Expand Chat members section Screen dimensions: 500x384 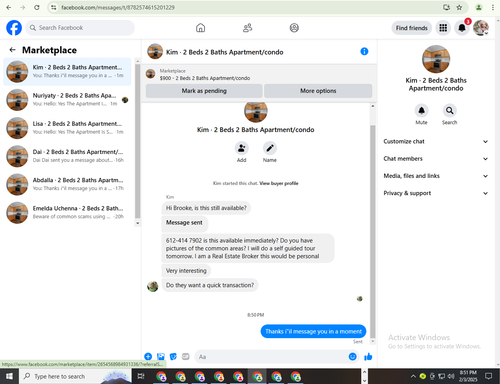coord(436,159)
